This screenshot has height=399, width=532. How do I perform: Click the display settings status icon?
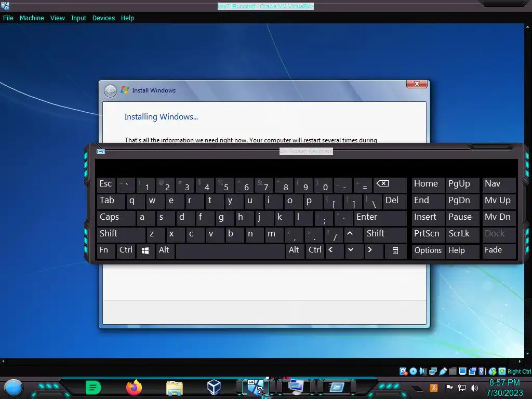pyautogui.click(x=462, y=371)
